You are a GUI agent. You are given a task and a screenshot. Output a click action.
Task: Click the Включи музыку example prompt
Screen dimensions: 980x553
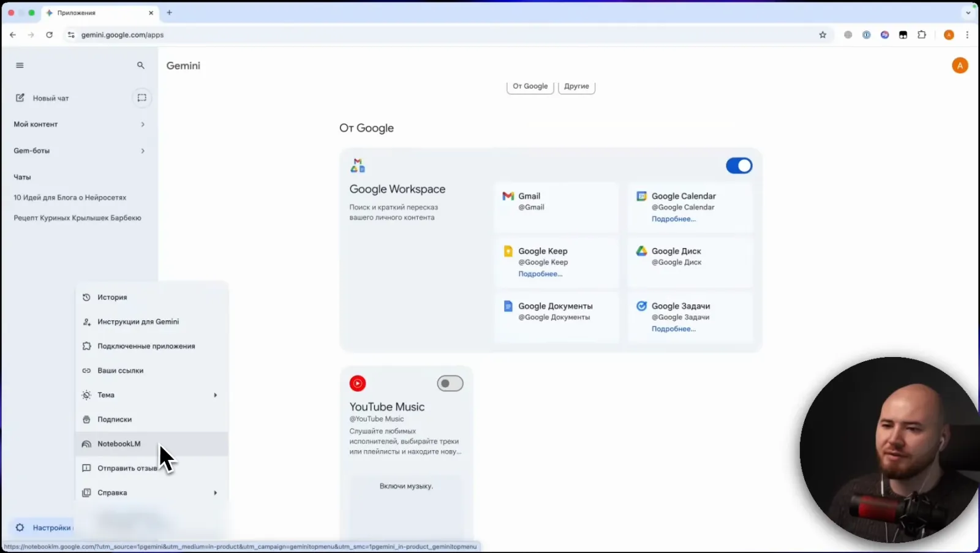(406, 486)
